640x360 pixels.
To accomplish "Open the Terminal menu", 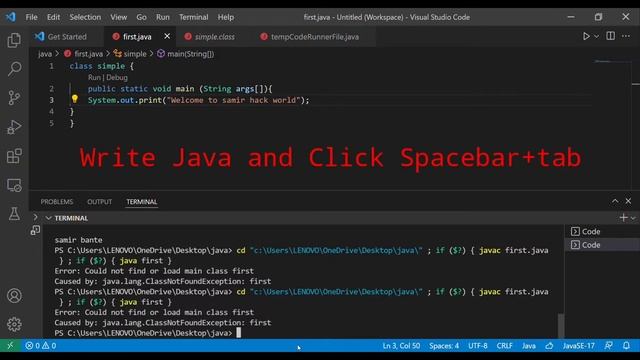I will pos(193,17).
